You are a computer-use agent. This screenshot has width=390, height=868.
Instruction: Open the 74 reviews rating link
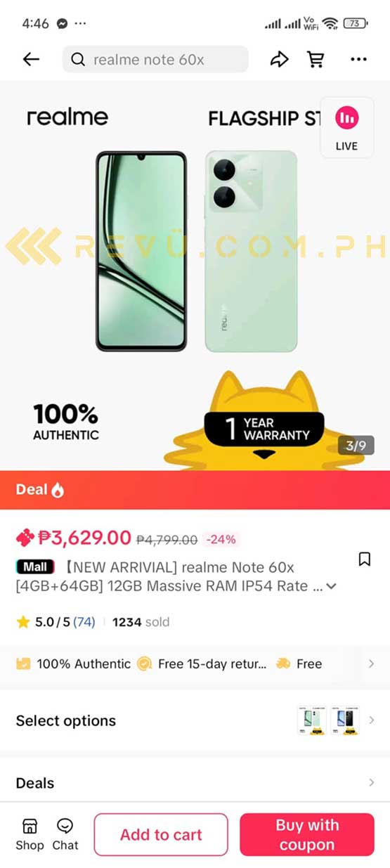point(84,622)
